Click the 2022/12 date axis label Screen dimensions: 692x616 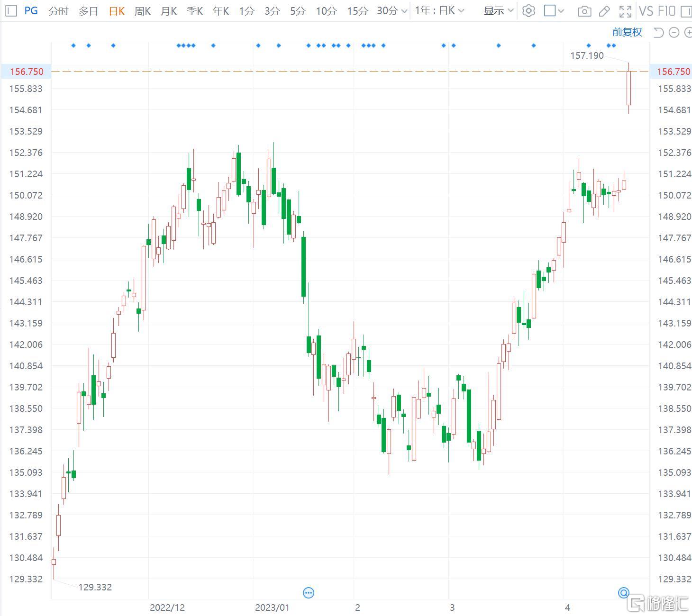[x=167, y=607]
